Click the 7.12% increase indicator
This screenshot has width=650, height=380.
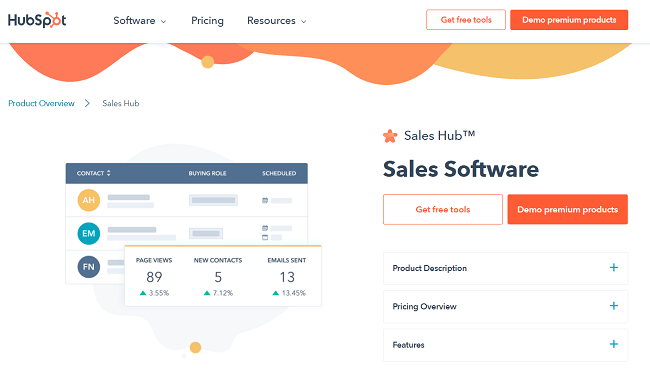click(x=218, y=293)
